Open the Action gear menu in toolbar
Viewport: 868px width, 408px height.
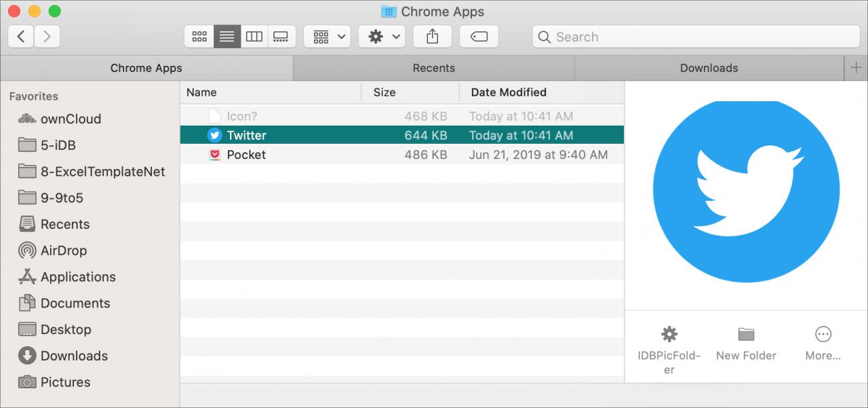[x=382, y=37]
